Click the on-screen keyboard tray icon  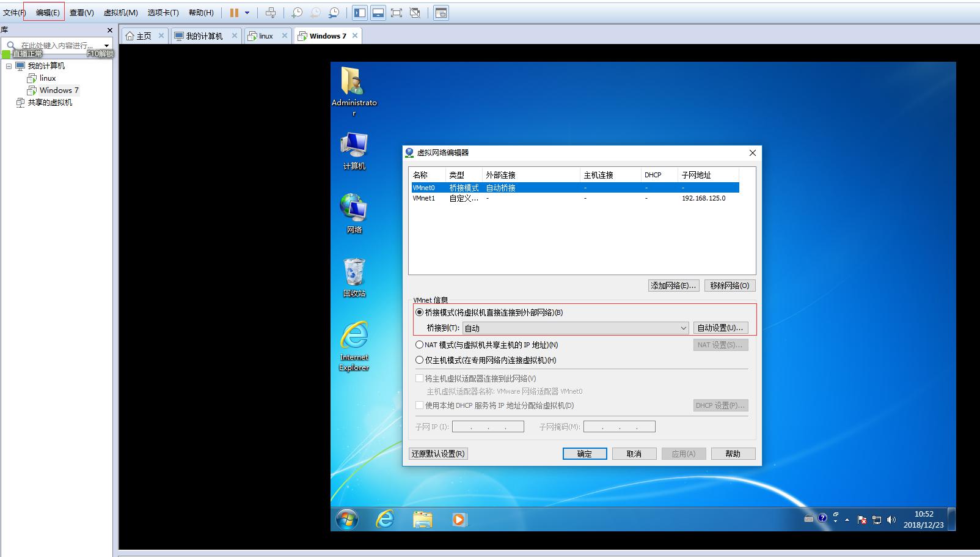pos(809,519)
